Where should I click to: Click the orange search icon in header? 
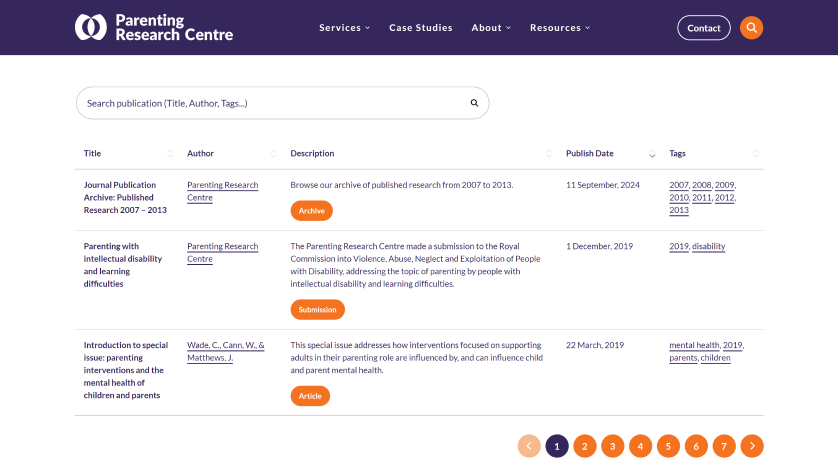[x=751, y=28]
